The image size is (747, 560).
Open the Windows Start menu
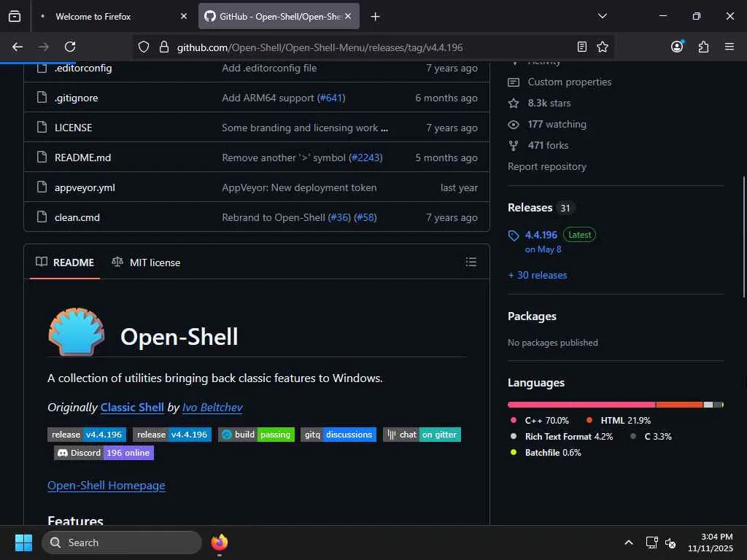click(x=23, y=542)
